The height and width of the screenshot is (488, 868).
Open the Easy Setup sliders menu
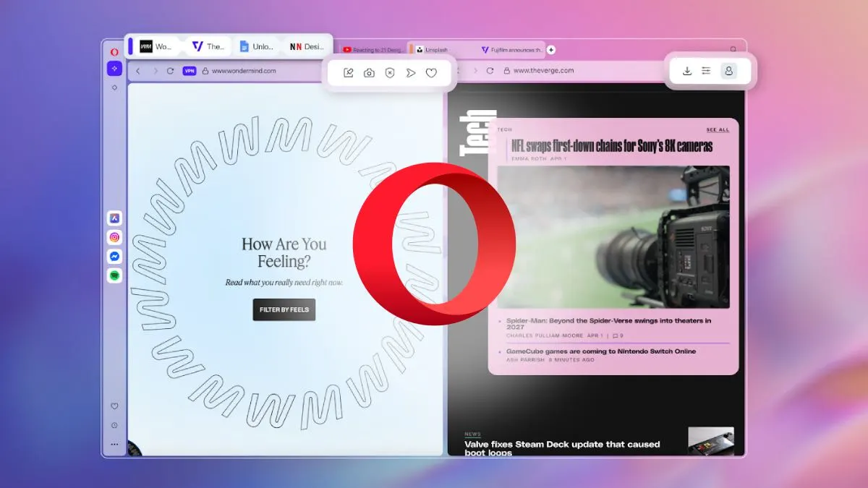(707, 71)
